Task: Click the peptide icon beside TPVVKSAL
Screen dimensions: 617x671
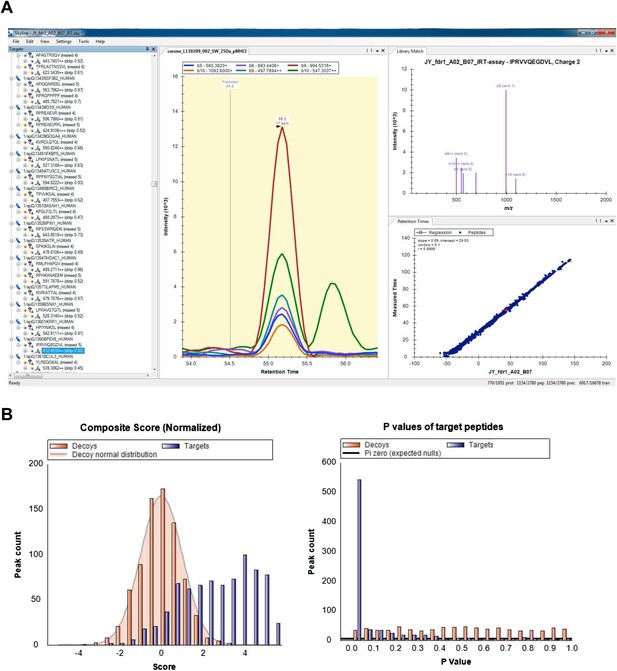Action: pos(30,194)
